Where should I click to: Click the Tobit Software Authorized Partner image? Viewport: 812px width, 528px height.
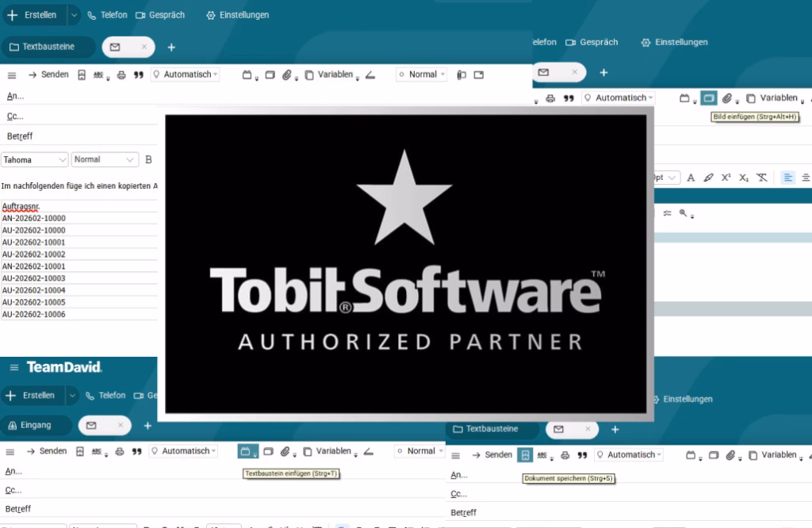pyautogui.click(x=405, y=264)
